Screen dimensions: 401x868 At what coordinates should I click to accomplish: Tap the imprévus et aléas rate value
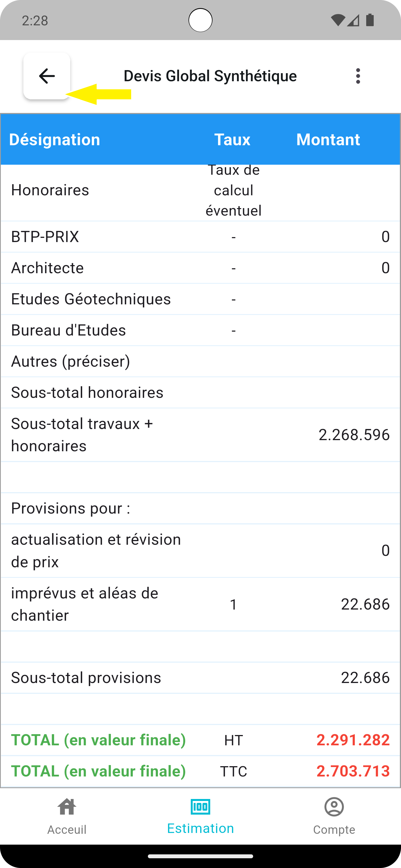coord(233,604)
